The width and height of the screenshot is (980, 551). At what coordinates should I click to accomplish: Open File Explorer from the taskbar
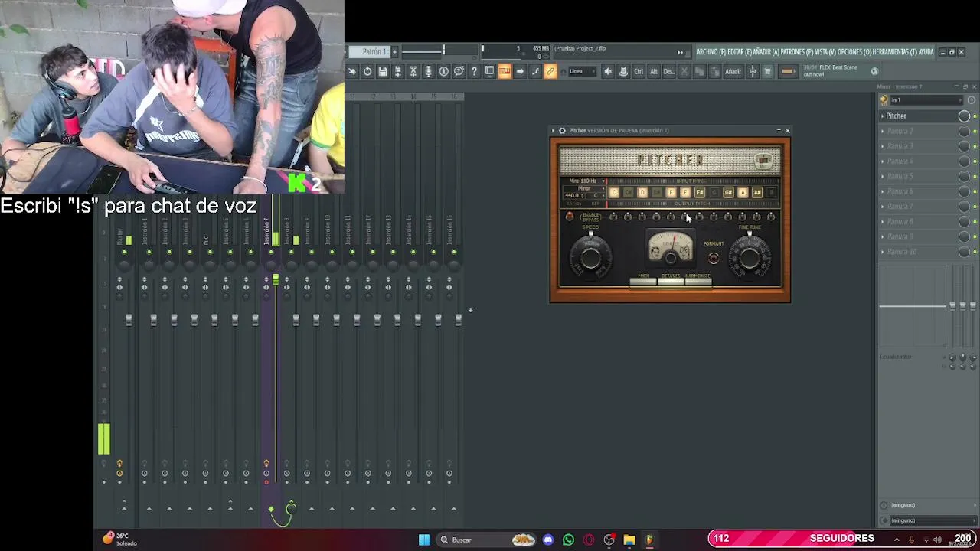pos(629,540)
